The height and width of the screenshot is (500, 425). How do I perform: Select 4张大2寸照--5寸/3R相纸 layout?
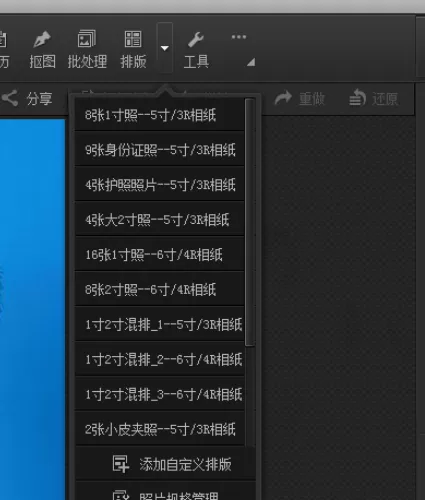[160, 220]
